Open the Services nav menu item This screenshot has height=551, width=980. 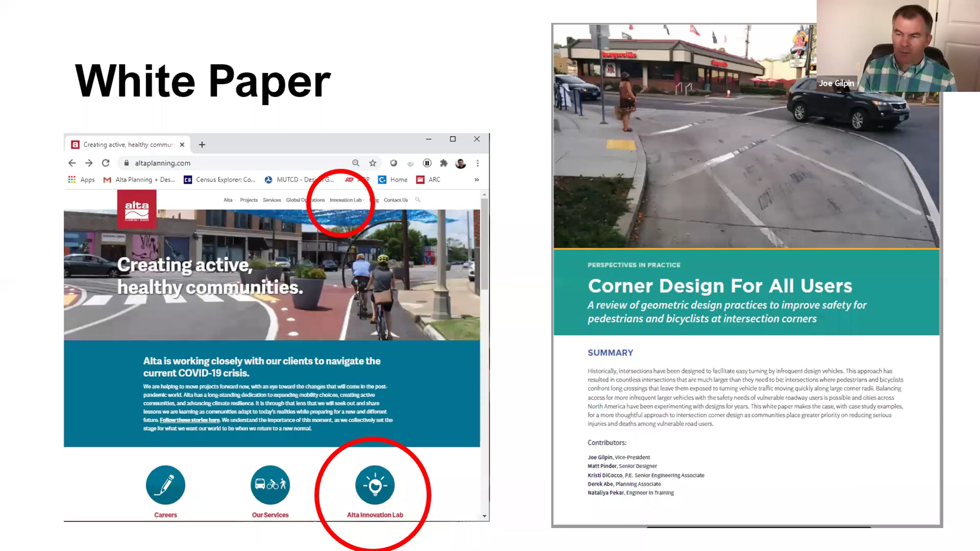(x=272, y=200)
